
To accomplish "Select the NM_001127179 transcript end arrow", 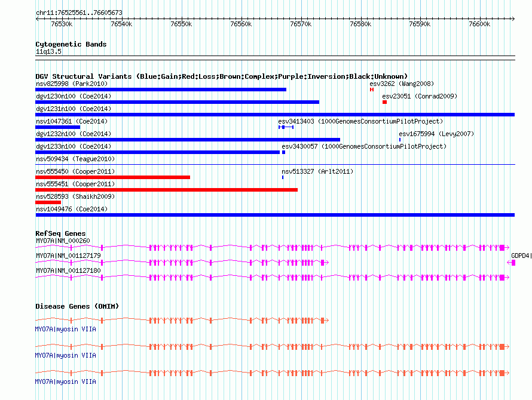I will pos(327,263).
